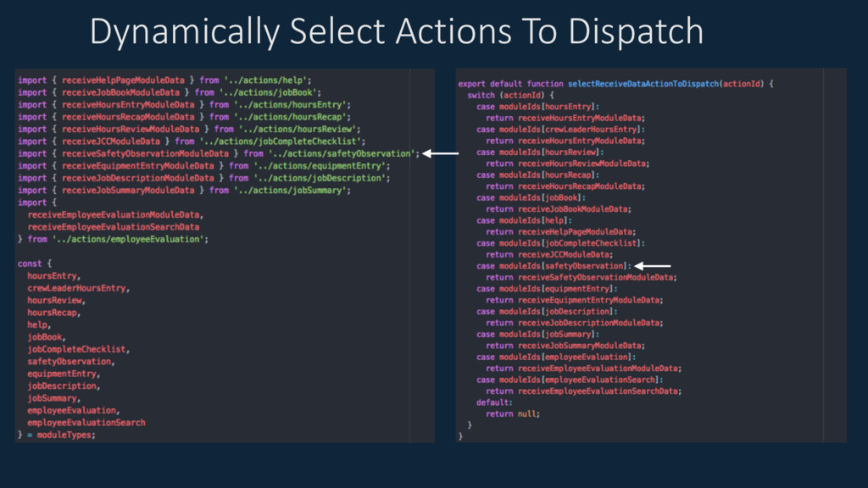Click the selectReceiveDataActionToDispatch function name
The image size is (868, 488).
pyautogui.click(x=643, y=84)
